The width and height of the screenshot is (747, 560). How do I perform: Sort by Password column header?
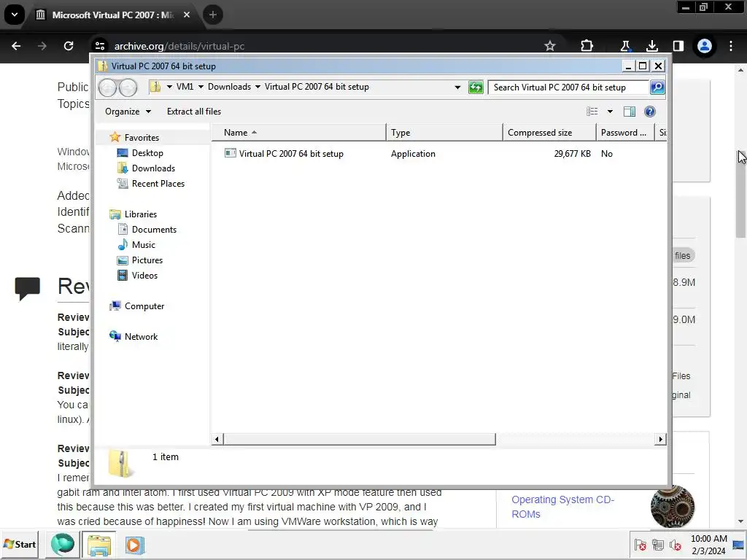pos(625,133)
